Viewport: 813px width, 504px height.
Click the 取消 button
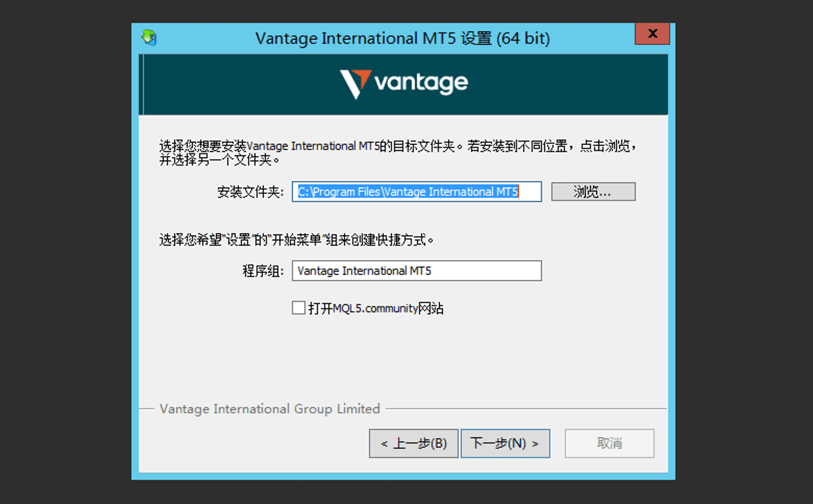pos(609,443)
